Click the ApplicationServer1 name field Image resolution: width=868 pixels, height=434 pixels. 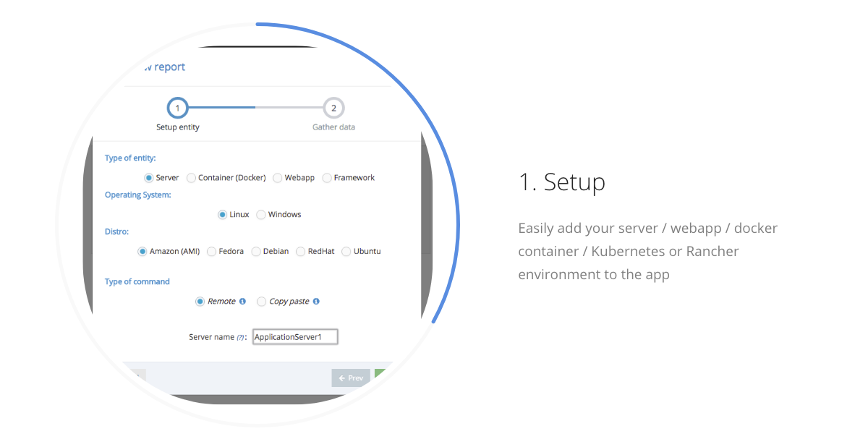[x=294, y=336]
